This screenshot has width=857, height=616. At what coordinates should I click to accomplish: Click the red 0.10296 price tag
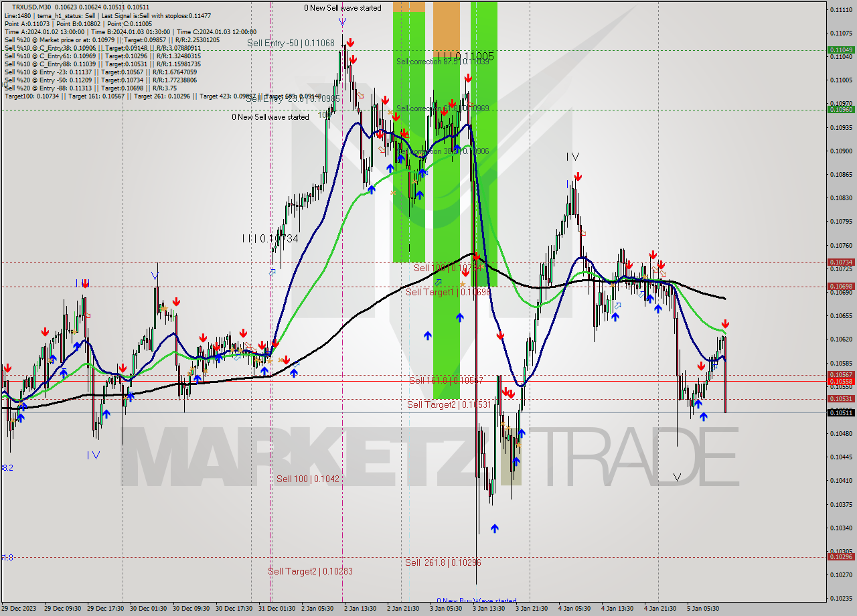coord(841,556)
